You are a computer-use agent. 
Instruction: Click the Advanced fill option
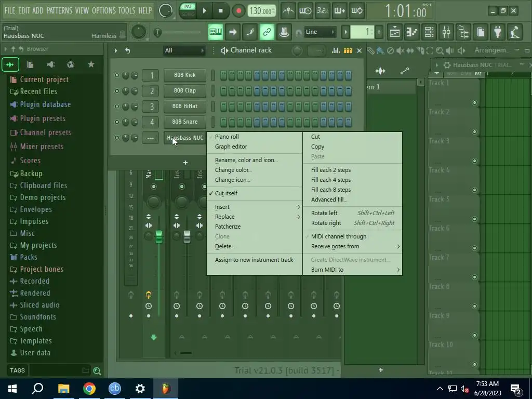(x=329, y=199)
